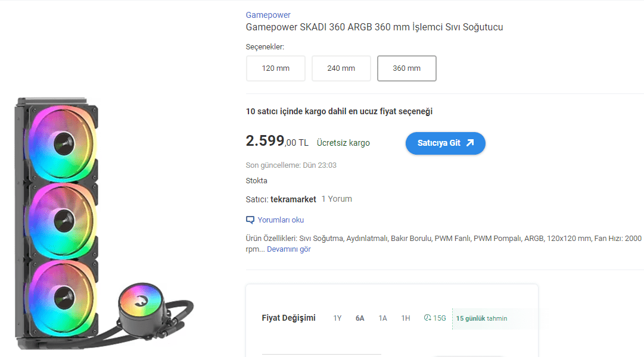The width and height of the screenshot is (644, 357).
Task: Switch price chart to 1Y
Action: (337, 318)
